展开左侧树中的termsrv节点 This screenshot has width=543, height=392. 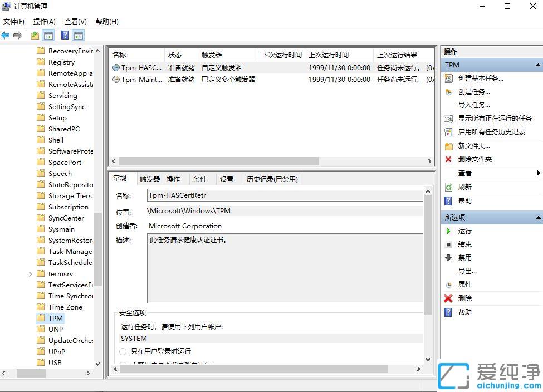click(x=31, y=273)
